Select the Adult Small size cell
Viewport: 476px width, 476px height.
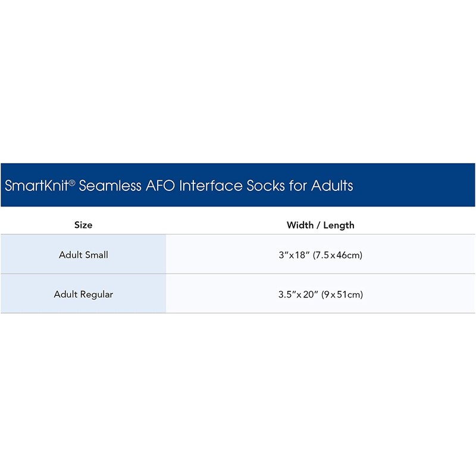click(x=83, y=255)
